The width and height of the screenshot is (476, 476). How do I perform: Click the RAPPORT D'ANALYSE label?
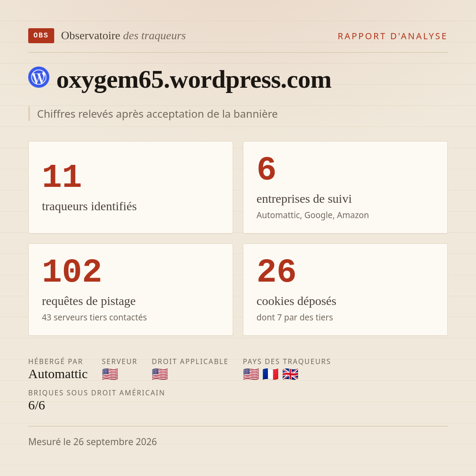393,36
